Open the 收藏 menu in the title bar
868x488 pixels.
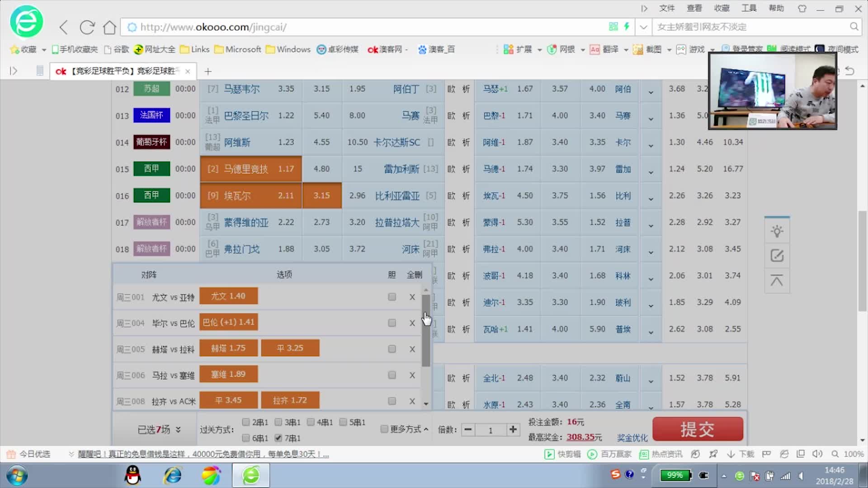coord(722,8)
